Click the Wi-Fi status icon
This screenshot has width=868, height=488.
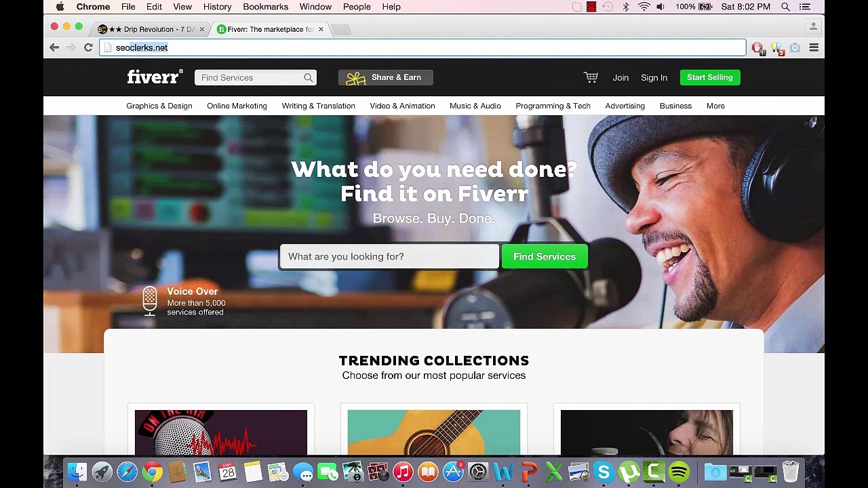tap(644, 7)
